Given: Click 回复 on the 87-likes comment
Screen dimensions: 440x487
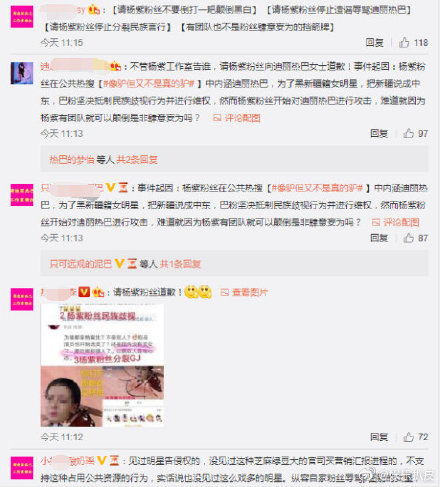Looking at the screenshot, I should click(379, 238).
